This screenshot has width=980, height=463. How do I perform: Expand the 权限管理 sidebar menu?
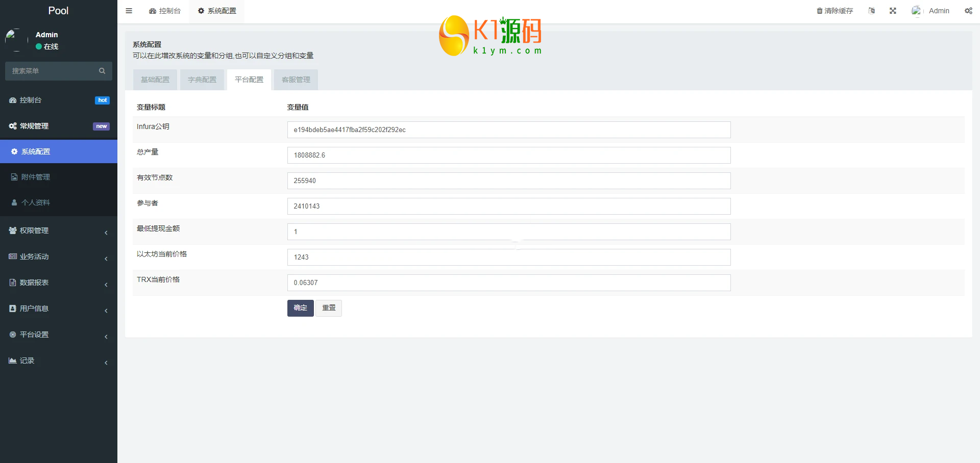59,231
